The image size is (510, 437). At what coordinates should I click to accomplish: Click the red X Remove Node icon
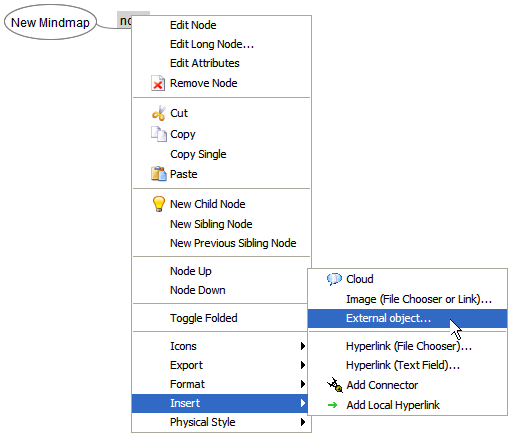pyautogui.click(x=158, y=83)
